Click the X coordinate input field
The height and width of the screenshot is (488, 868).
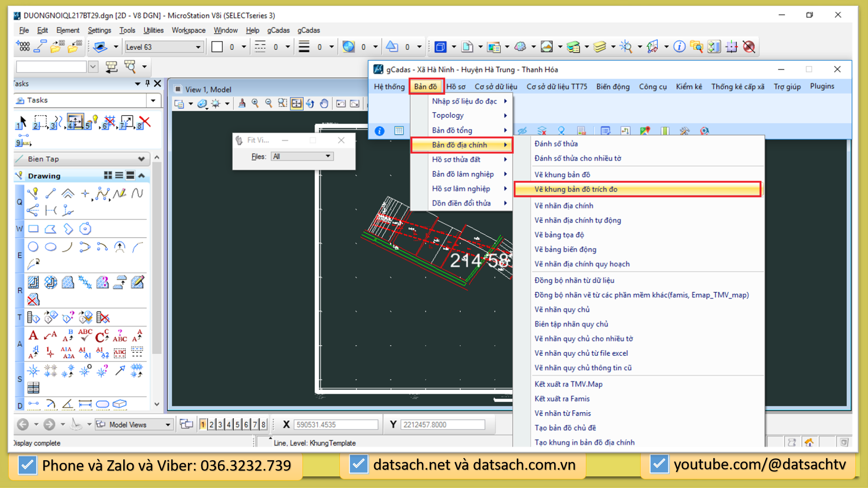click(x=335, y=424)
